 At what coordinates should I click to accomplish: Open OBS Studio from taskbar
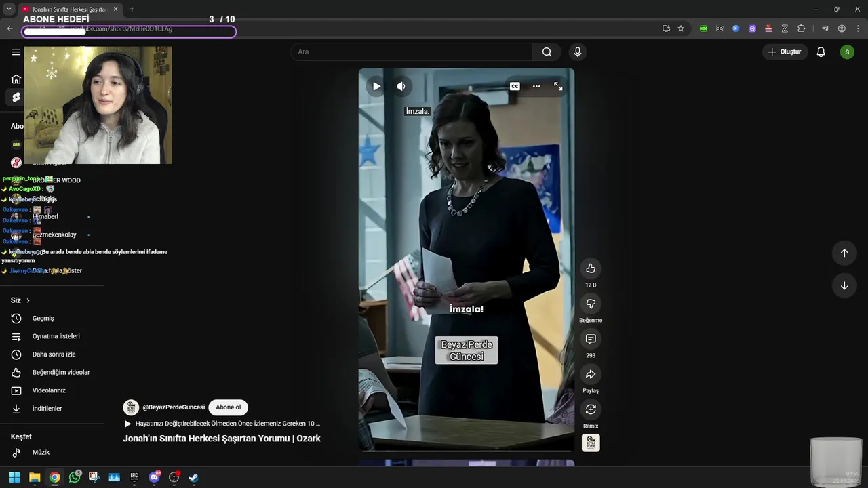tap(174, 477)
